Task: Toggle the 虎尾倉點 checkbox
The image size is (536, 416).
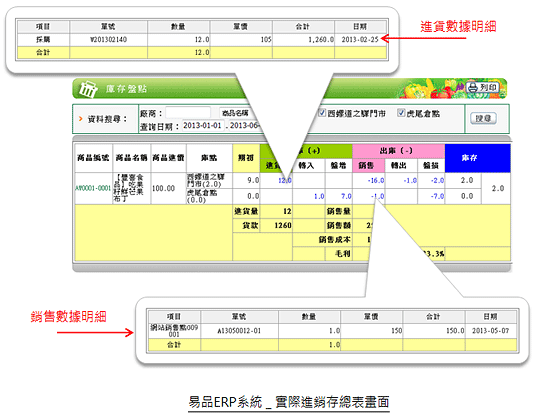Action: coord(401,113)
